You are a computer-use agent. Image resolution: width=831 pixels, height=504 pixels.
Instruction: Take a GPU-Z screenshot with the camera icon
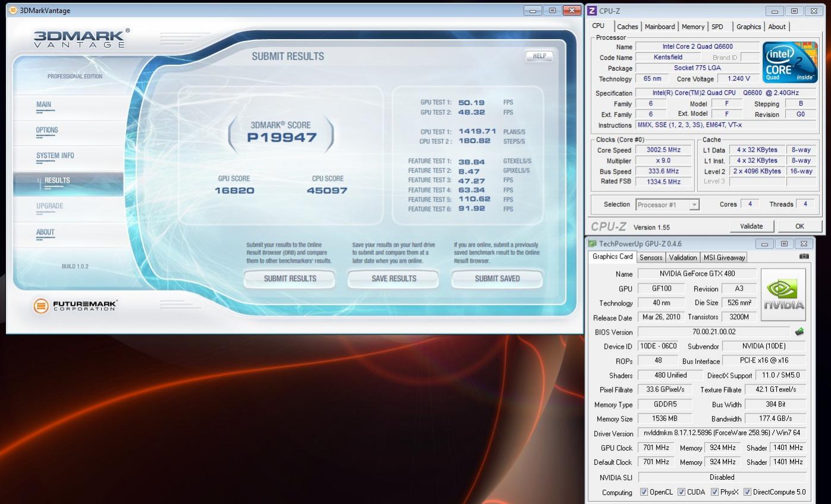(x=804, y=257)
